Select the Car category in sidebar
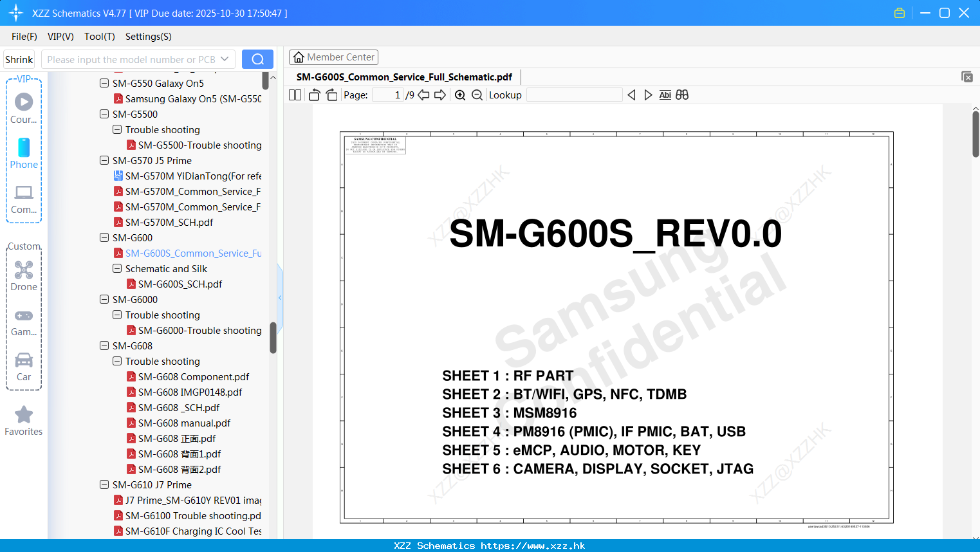Image resolution: width=980 pixels, height=552 pixels. pyautogui.click(x=24, y=367)
